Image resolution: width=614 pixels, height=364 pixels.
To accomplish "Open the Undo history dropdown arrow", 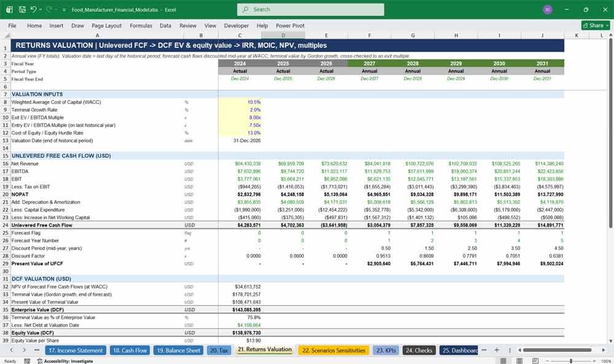I will (41, 9).
